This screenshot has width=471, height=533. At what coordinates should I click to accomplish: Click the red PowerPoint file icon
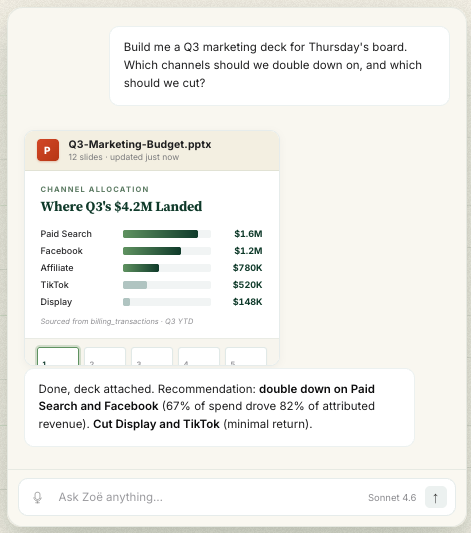[x=48, y=150]
